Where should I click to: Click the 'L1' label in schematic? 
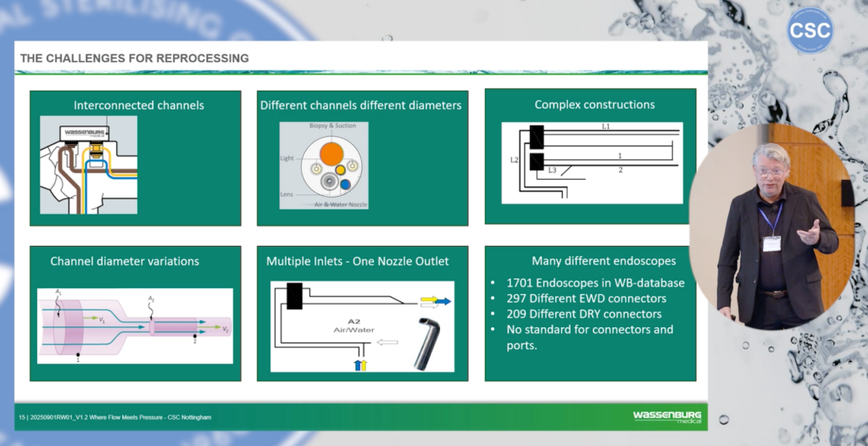click(605, 127)
